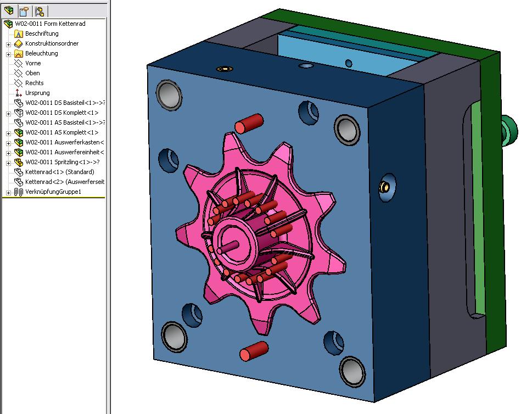Expand the Beleuchtung node
Image resolution: width=532 pixels, height=414 pixels.
(x=8, y=54)
